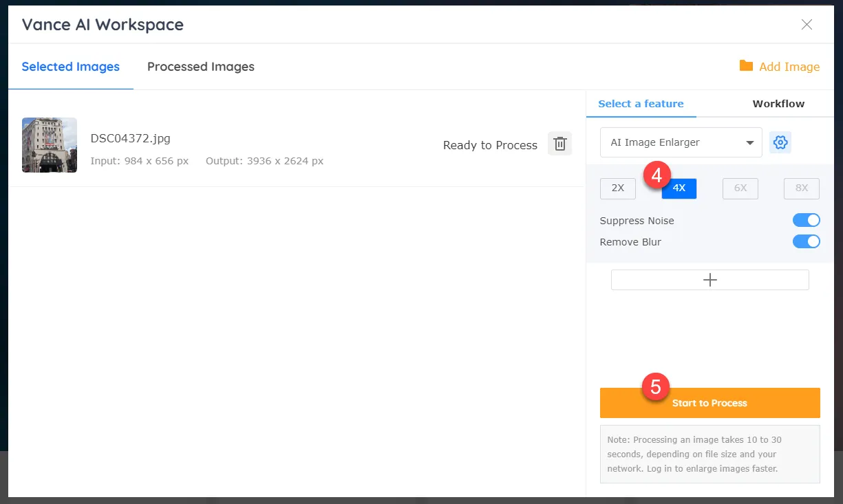843x504 pixels.
Task: Click the Add Image link text
Action: pos(789,67)
